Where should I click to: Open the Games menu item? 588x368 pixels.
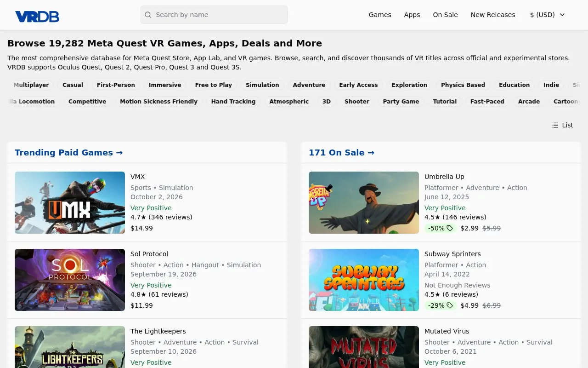(x=380, y=15)
